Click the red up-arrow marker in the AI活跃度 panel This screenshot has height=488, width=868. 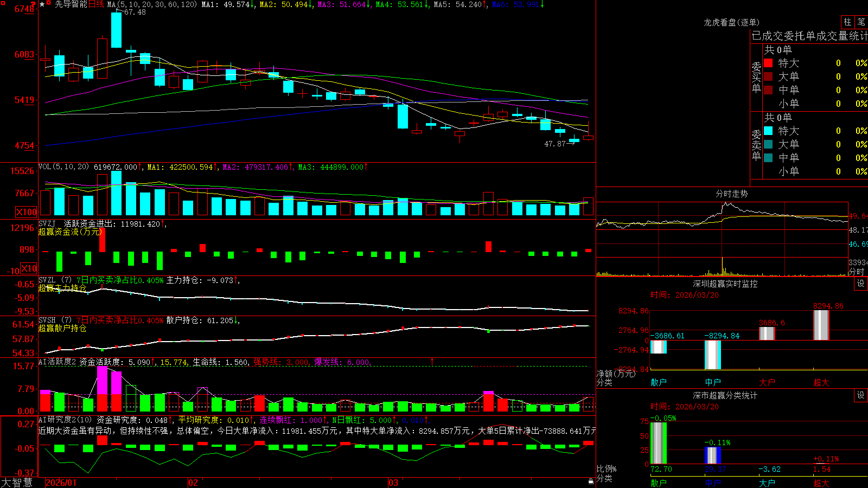432,362
